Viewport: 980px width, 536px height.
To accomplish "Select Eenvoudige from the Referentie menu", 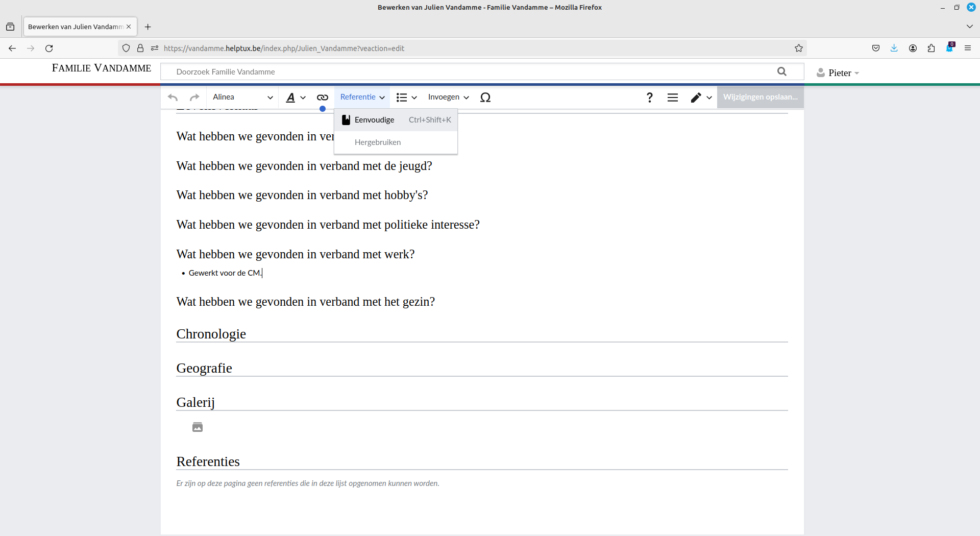I will (x=374, y=119).
